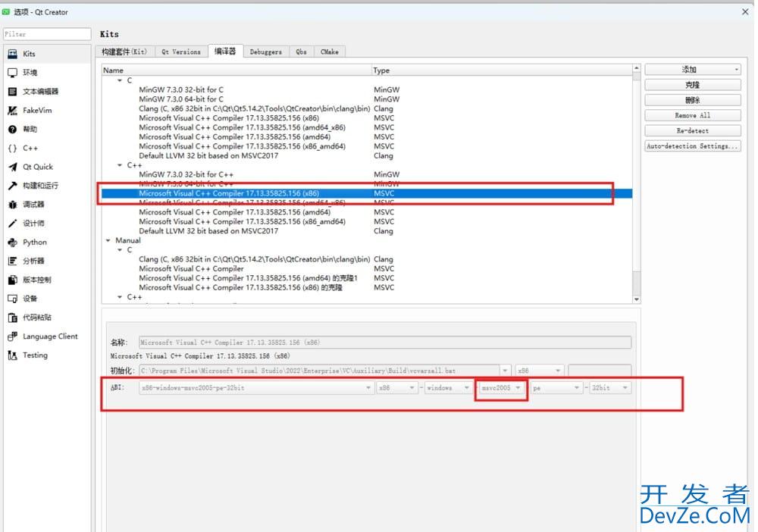Collapse the Manual compilers group

click(x=108, y=240)
